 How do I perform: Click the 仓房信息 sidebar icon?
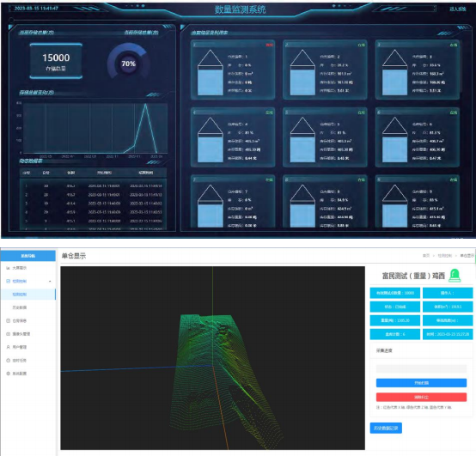(x=8, y=320)
